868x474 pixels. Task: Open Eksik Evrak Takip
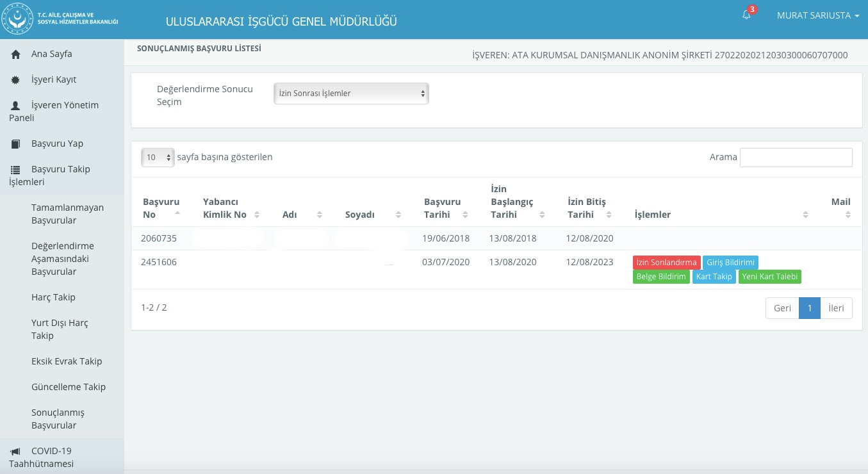click(x=67, y=361)
